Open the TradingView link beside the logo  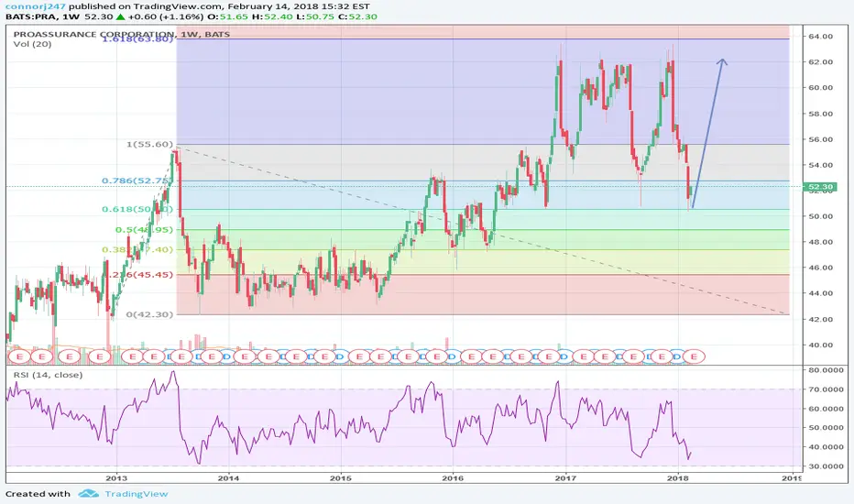tap(137, 494)
